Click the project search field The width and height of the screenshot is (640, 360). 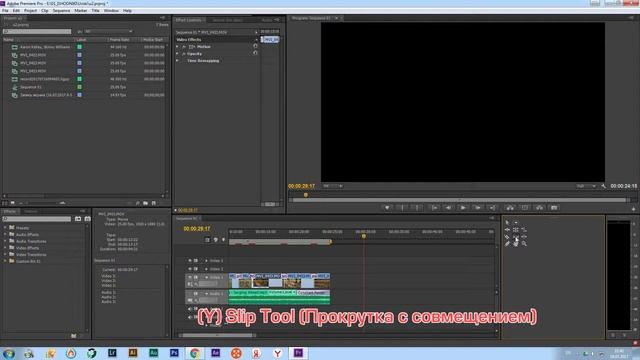(37, 31)
